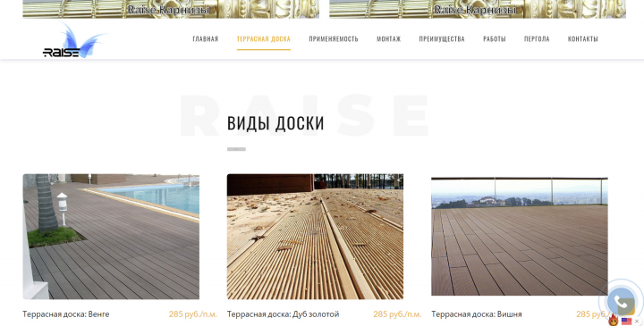Click the left Raise Карнизы banner
The height and width of the screenshot is (326, 644).
(x=171, y=9)
